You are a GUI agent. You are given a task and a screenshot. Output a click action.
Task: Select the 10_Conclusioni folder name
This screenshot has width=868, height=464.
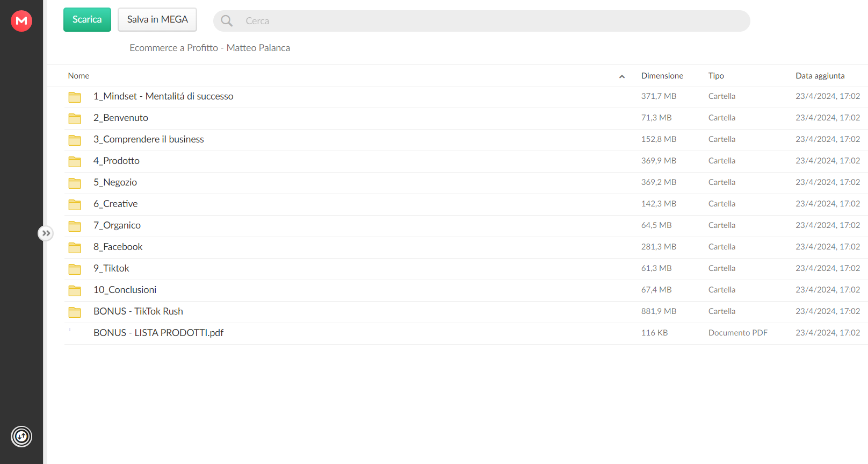pyautogui.click(x=125, y=290)
